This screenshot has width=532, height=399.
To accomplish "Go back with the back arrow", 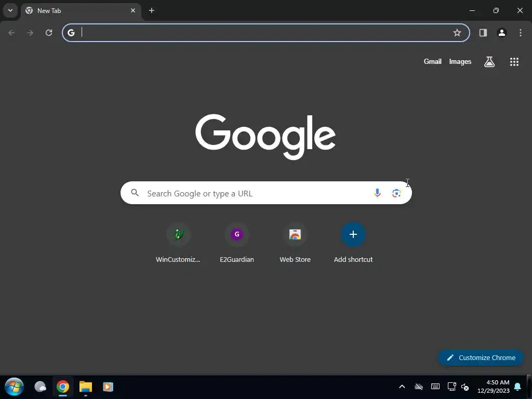I will (x=11, y=33).
